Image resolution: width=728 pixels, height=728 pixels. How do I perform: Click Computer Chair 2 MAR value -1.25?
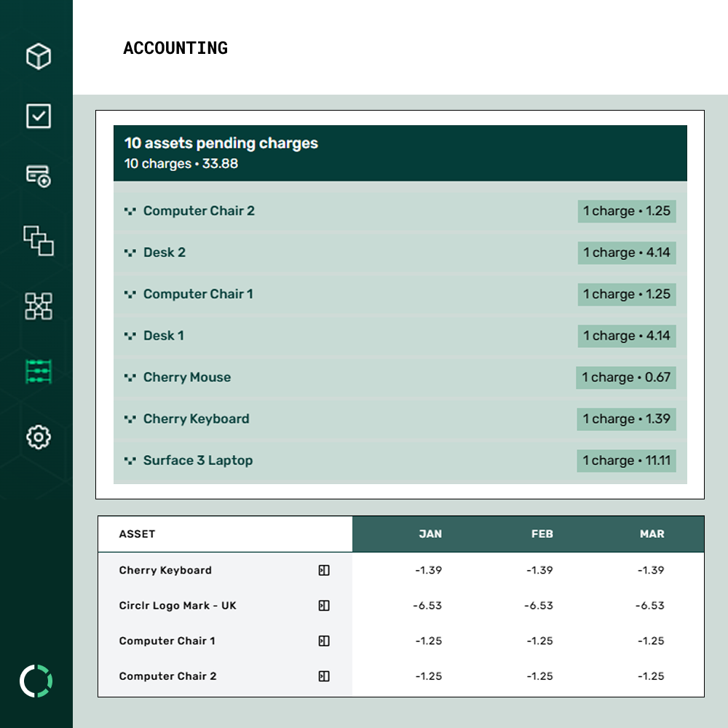[x=651, y=676]
